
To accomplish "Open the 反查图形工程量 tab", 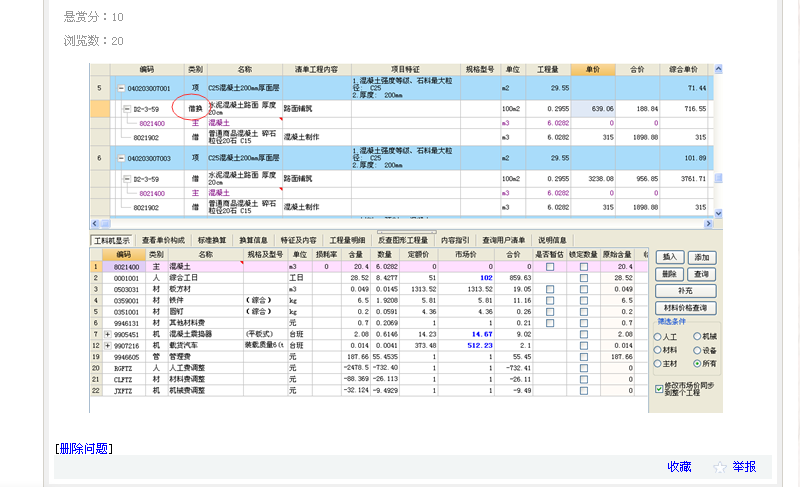I will [403, 240].
